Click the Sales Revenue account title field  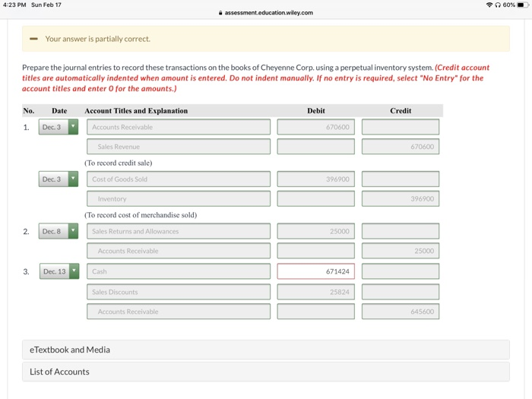point(179,147)
